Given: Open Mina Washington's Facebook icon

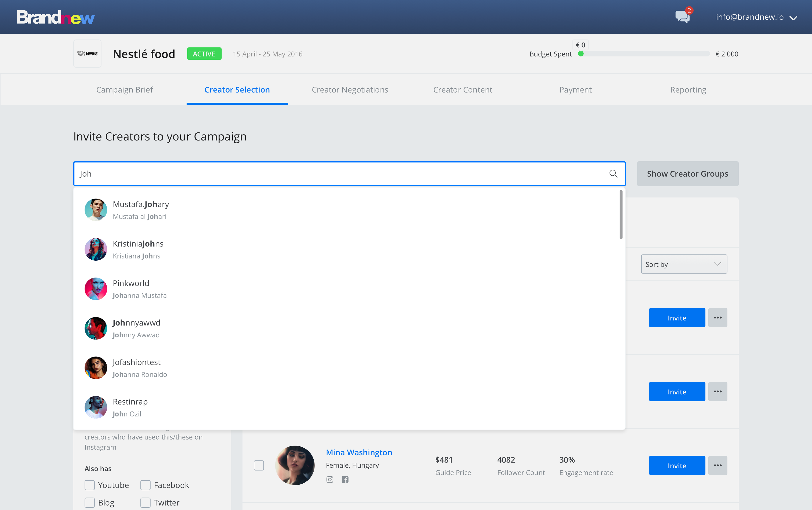Looking at the screenshot, I should click(x=345, y=479).
